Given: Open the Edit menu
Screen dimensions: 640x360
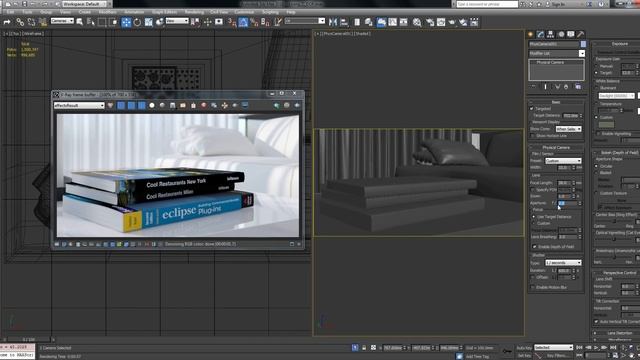Looking at the screenshot, I should click(10, 12).
